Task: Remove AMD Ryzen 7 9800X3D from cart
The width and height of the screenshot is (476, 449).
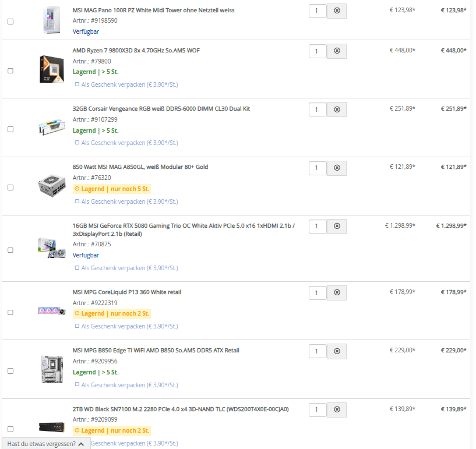Action: [x=337, y=51]
